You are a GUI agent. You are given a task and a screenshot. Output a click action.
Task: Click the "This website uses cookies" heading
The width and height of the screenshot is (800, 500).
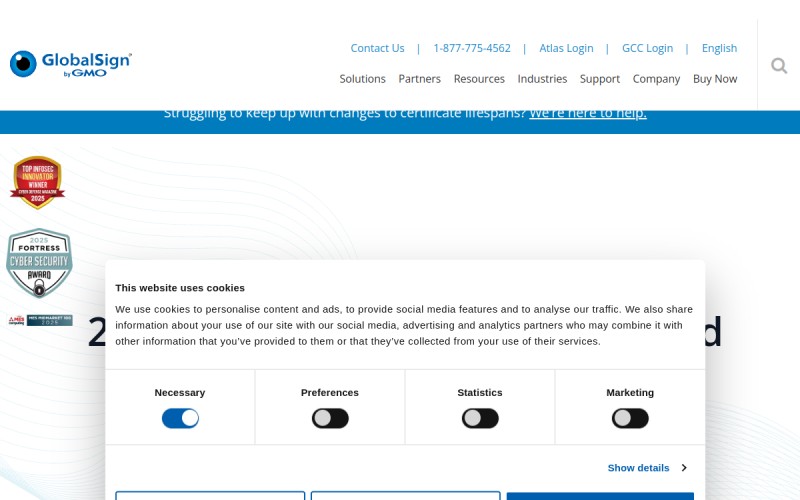point(180,288)
